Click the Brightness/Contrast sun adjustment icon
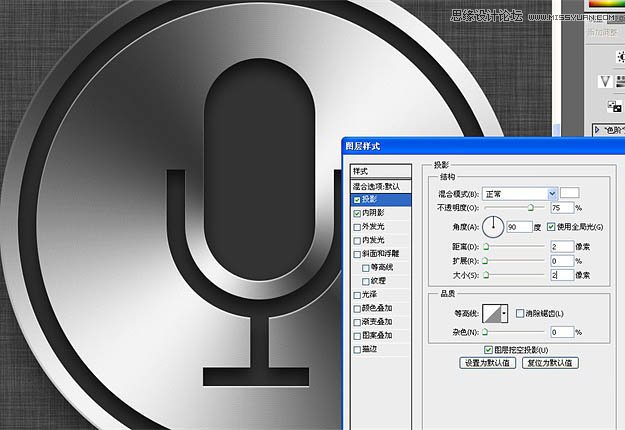The height and width of the screenshot is (430, 625). point(621,57)
